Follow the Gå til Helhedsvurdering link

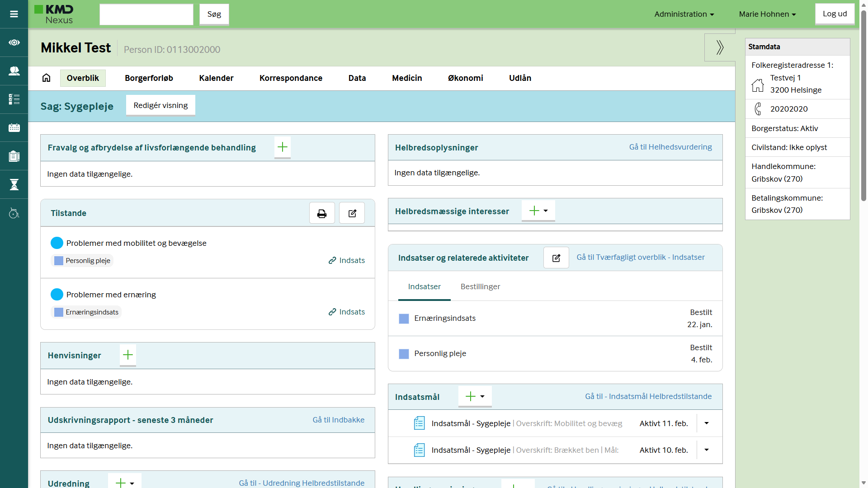click(x=670, y=147)
